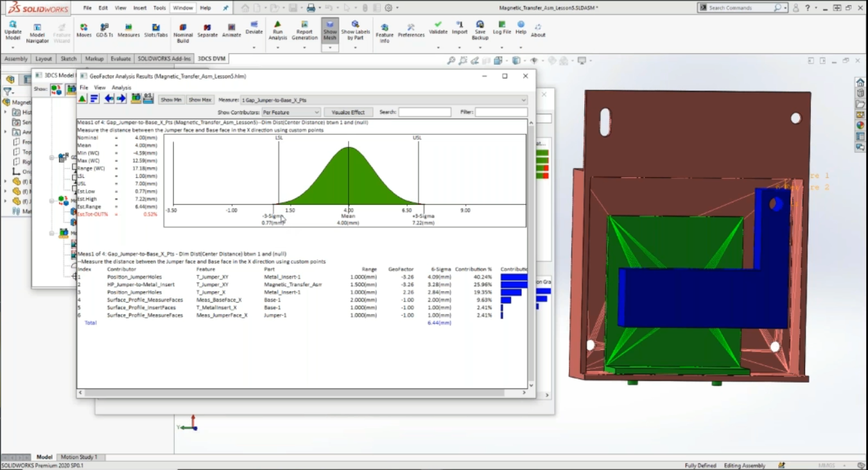Click the print icon in top toolbar
Screen dimensions: 868x470
point(311,8)
